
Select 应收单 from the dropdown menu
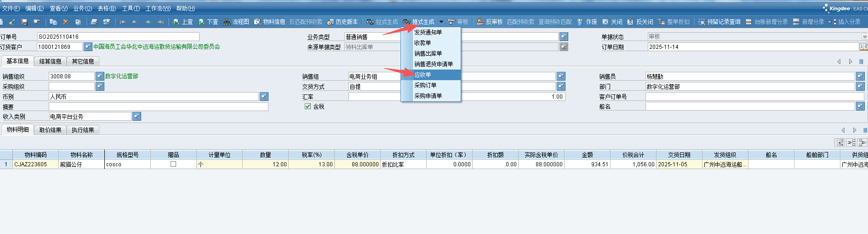pos(423,75)
